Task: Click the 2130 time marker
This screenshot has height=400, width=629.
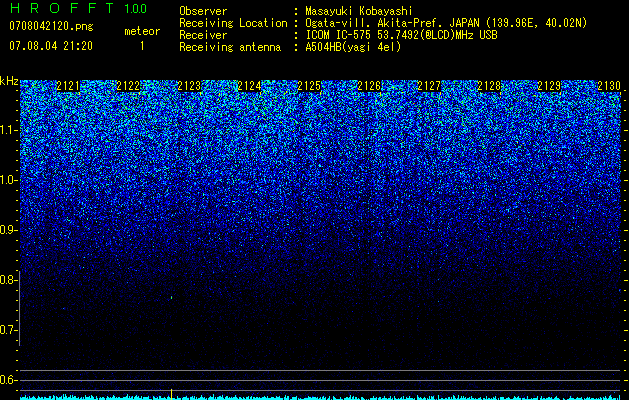Action: pos(609,86)
